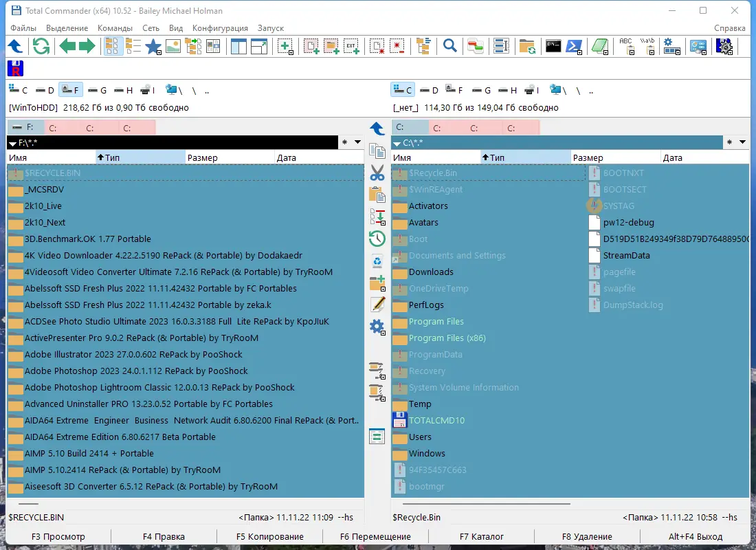This screenshot has width=756, height=550.
Task: Refresh the panel with green circular arrows icon
Action: 41,47
